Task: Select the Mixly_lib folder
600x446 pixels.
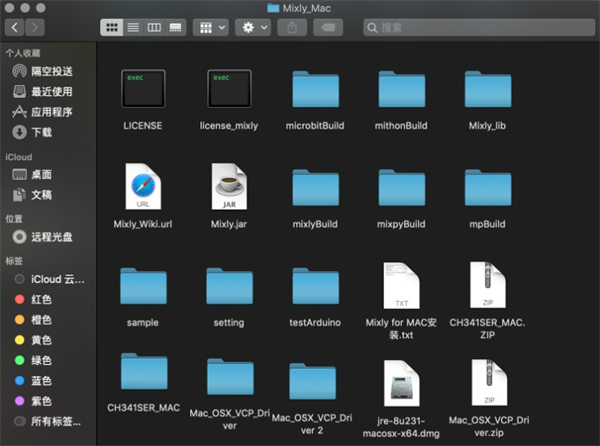Action: point(488,89)
